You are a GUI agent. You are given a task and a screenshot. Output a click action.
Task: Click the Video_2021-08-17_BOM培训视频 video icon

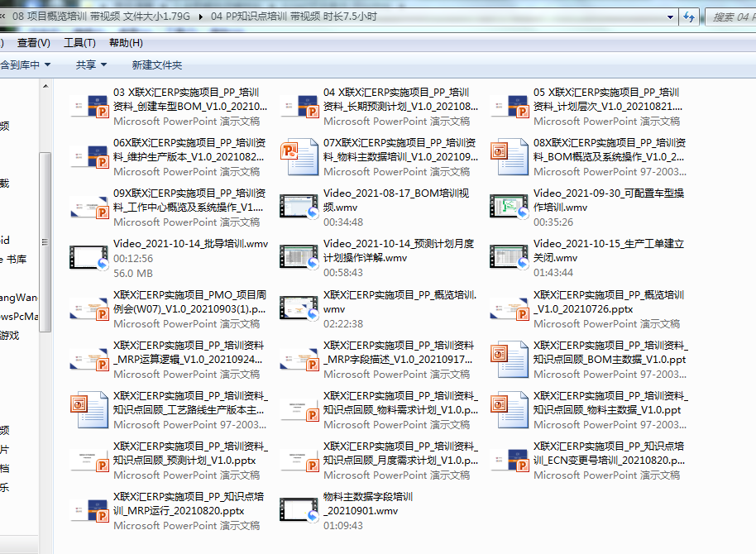click(x=299, y=208)
